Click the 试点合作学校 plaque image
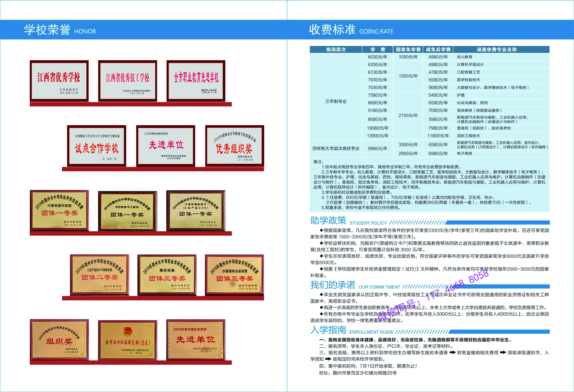This screenshot has width=574, height=392. click(x=97, y=146)
